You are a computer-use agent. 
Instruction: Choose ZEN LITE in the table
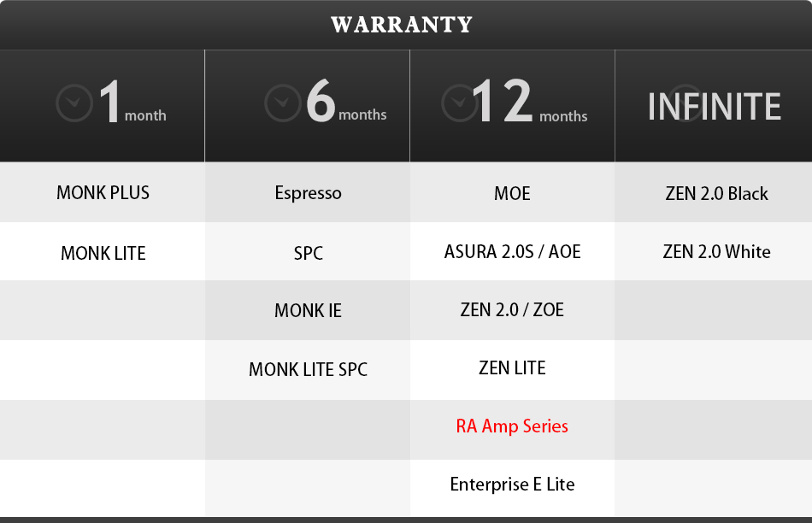click(512, 368)
